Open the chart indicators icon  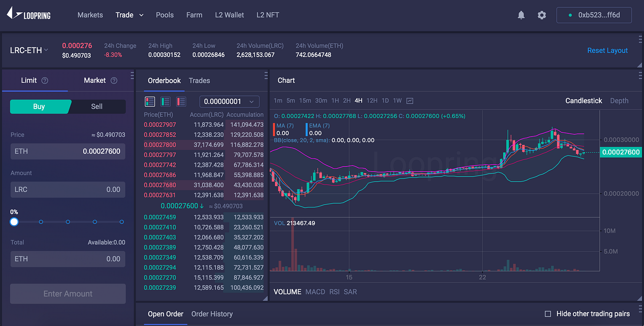(x=410, y=101)
